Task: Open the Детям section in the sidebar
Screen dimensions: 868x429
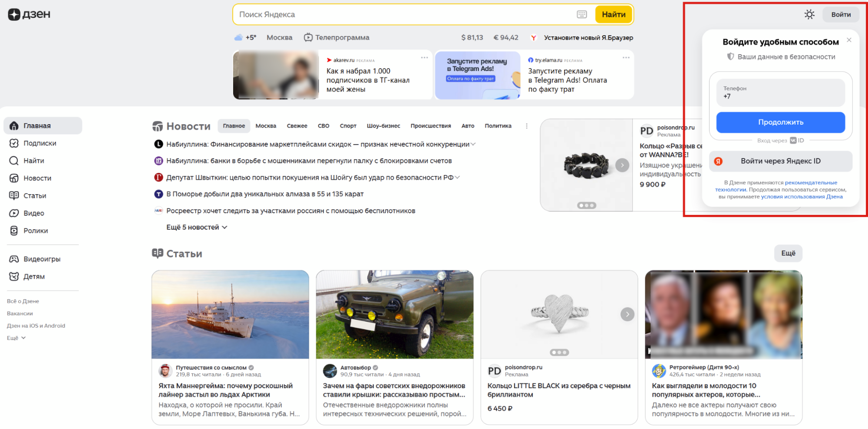Action: point(34,276)
